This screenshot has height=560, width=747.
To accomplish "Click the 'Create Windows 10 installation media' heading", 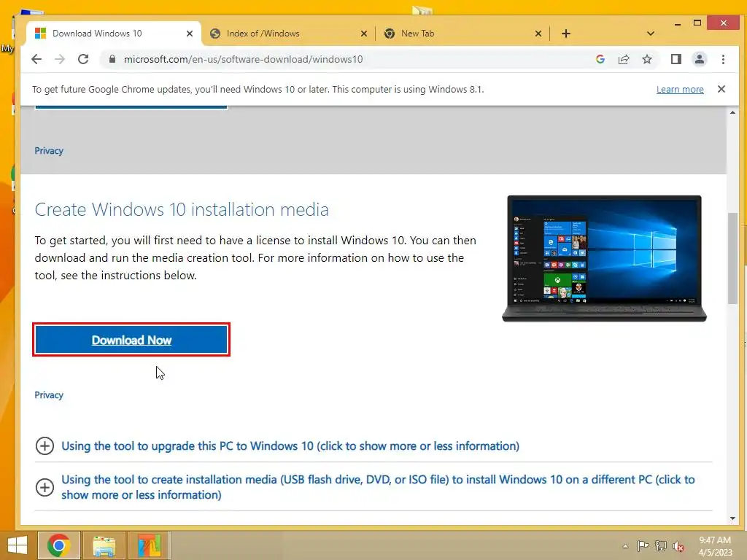I will (182, 209).
